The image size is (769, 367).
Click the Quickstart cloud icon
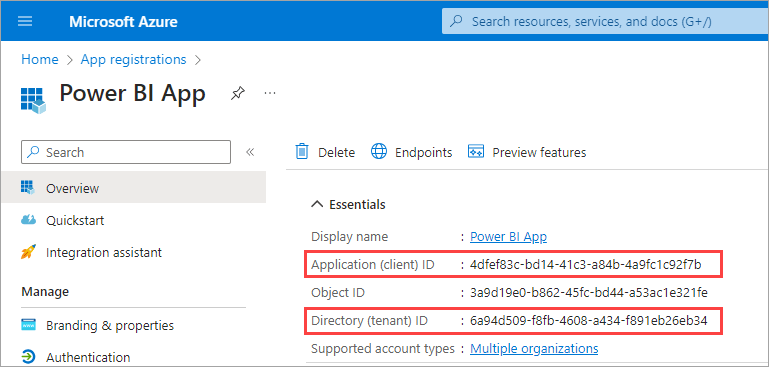[x=28, y=219]
